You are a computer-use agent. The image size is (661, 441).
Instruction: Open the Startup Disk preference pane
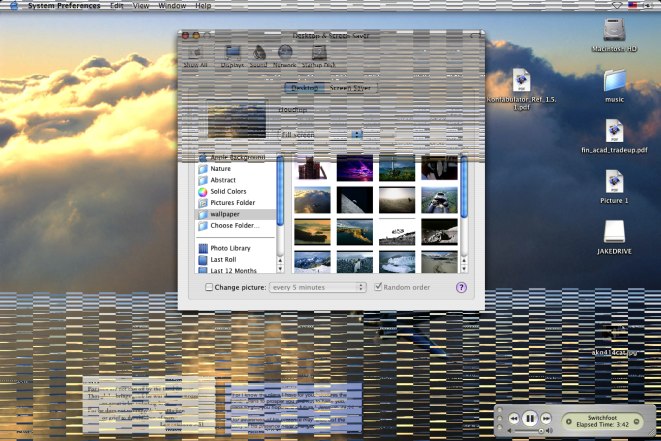click(319, 54)
